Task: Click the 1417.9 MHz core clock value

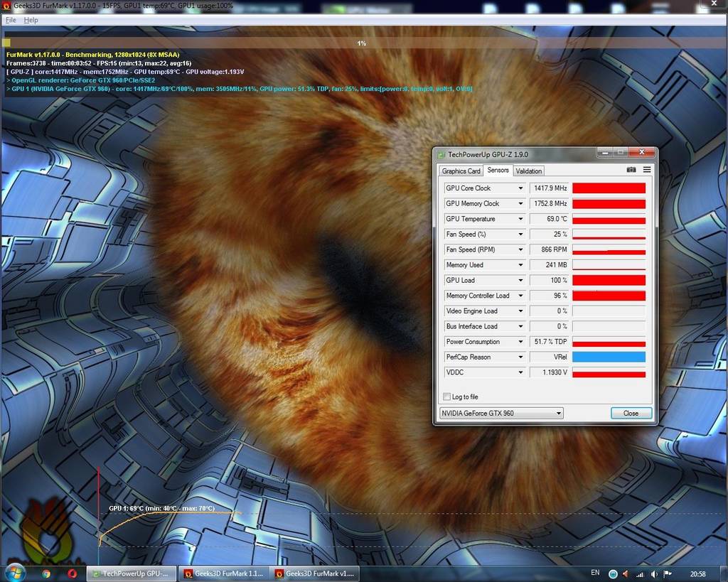Action: 550,188
